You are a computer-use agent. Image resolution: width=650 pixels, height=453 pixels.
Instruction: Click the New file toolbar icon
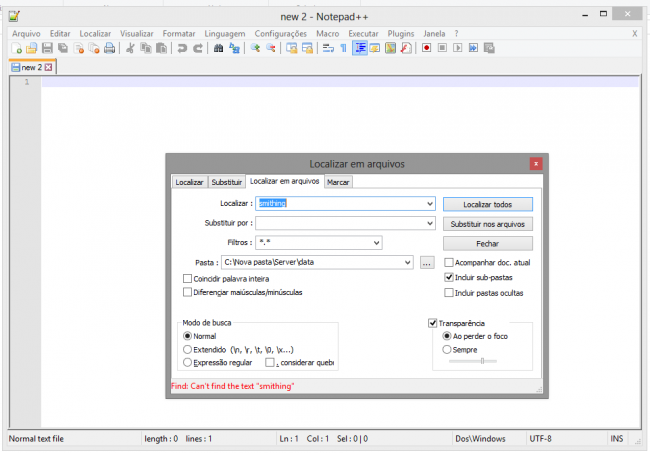point(16,48)
